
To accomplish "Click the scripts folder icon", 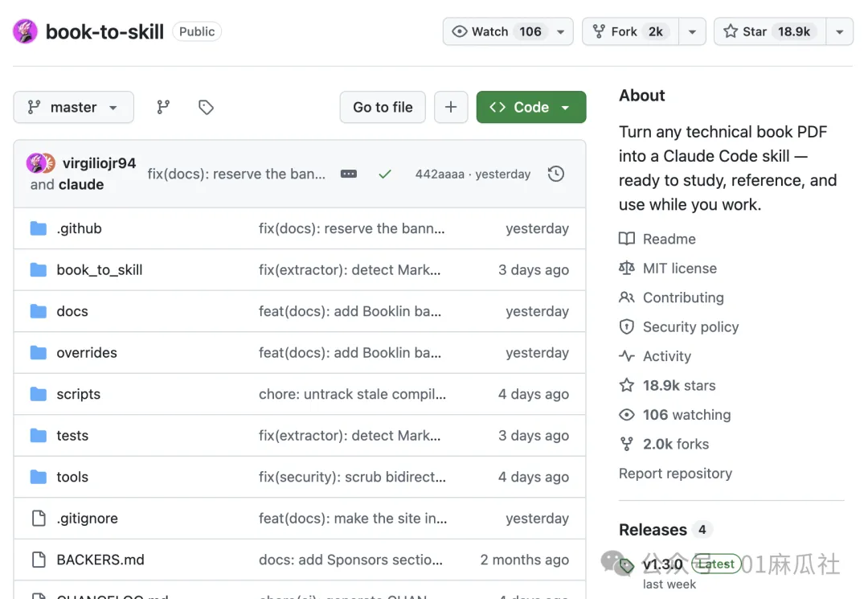I will 39,394.
